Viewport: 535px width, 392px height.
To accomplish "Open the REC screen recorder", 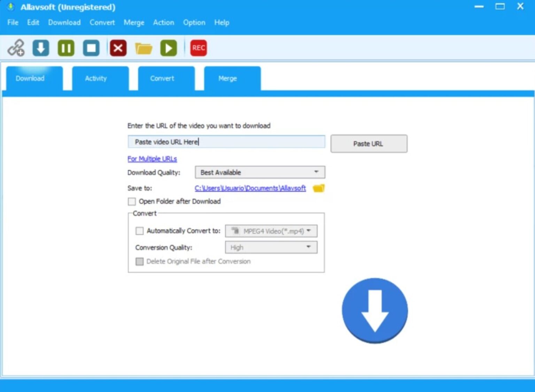I will (x=197, y=48).
